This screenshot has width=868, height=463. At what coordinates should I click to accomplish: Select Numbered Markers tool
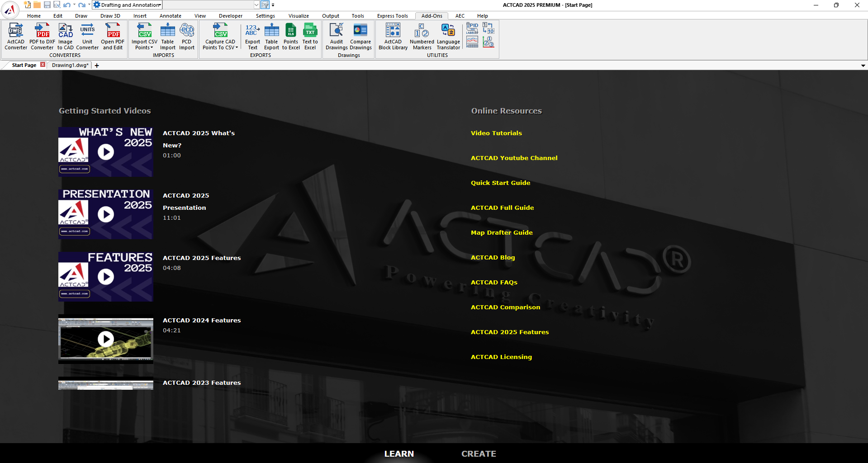(x=422, y=36)
